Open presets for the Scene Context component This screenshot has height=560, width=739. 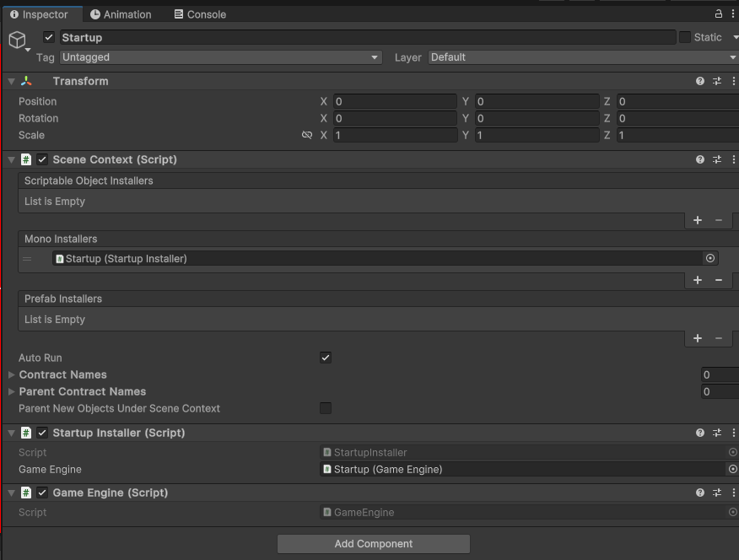(716, 159)
